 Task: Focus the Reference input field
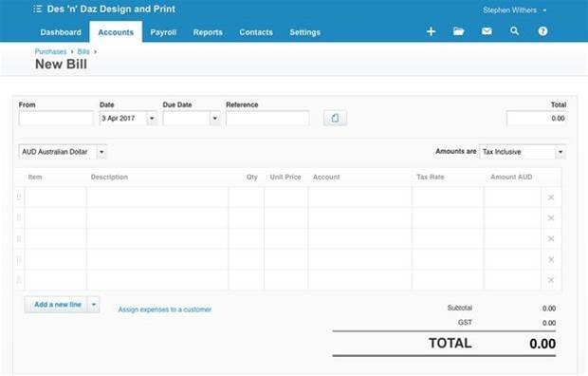(x=267, y=119)
